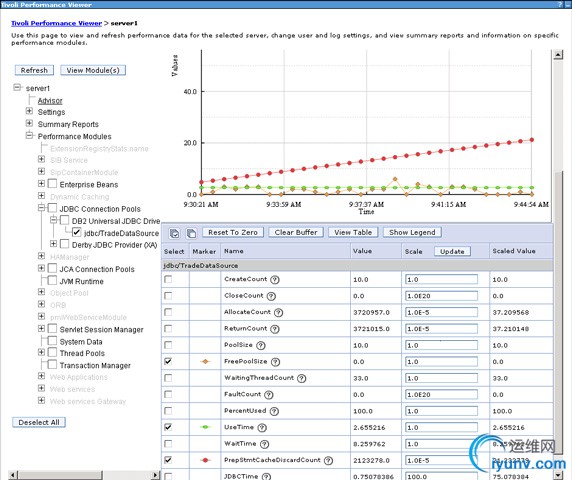Open the Tivoli Performance Viewer breadcrumb link
Viewport: 572px width, 480px height.
coord(57,23)
